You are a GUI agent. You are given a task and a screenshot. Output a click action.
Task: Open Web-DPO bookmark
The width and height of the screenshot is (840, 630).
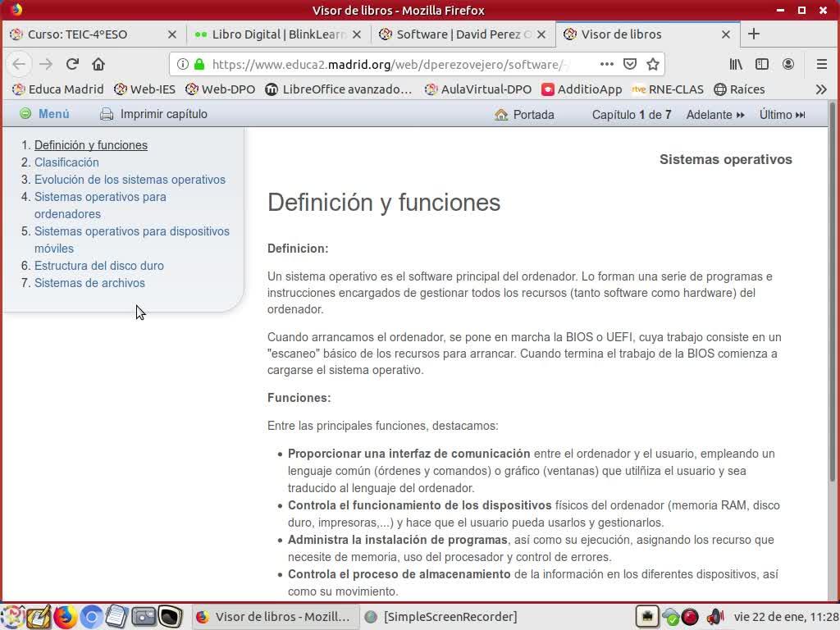(x=220, y=89)
